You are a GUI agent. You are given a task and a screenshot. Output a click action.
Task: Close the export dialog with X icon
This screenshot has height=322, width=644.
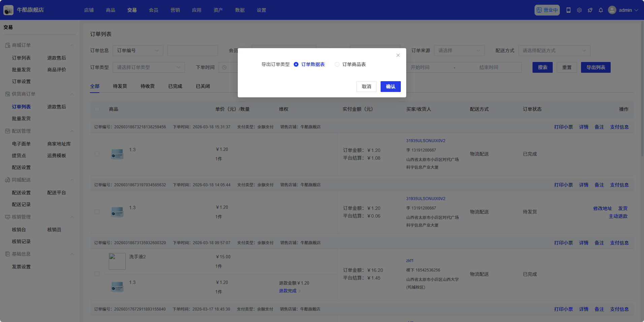pyautogui.click(x=398, y=55)
